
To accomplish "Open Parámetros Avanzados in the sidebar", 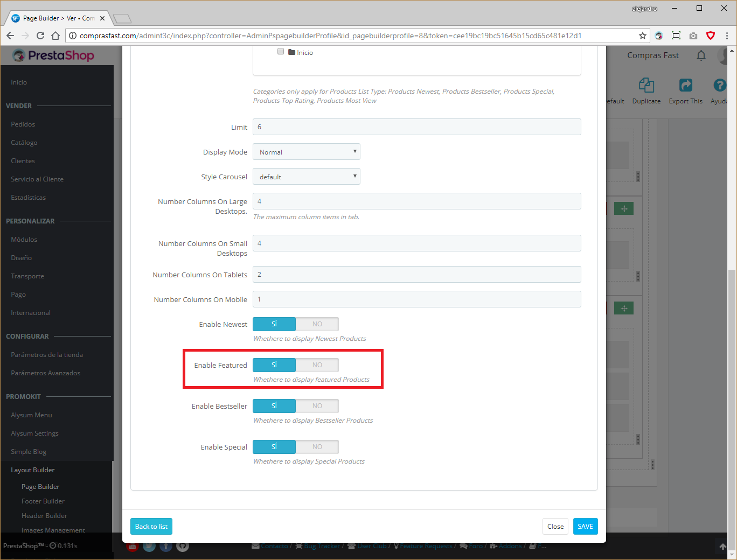I will coord(46,373).
